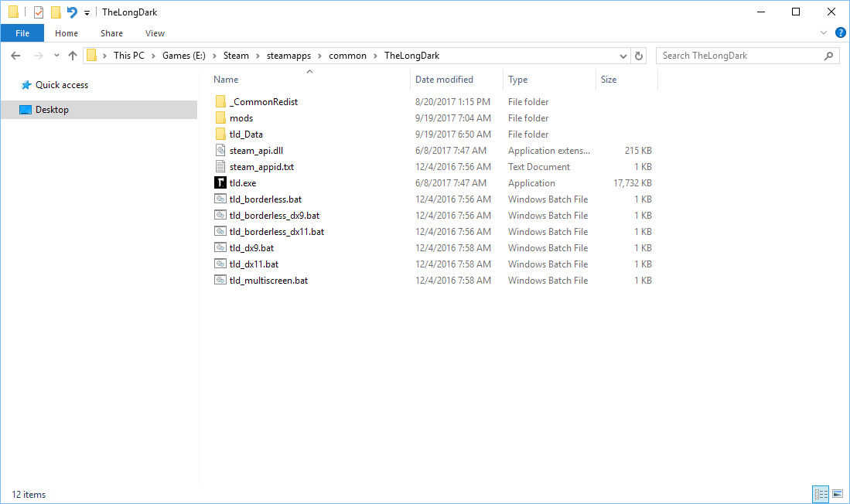The image size is (850, 504).
Task: Click the New folder quick access icon
Action: pos(55,12)
